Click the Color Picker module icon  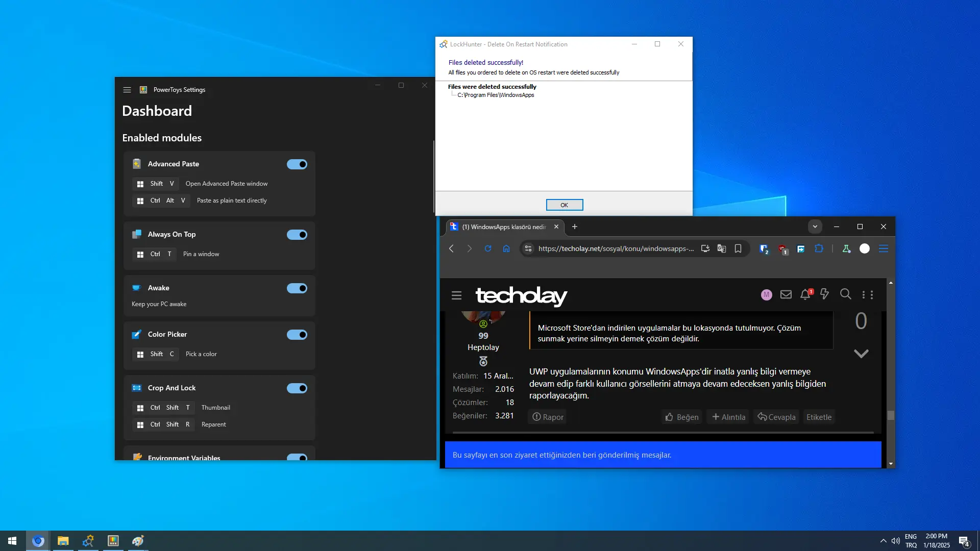pyautogui.click(x=137, y=334)
